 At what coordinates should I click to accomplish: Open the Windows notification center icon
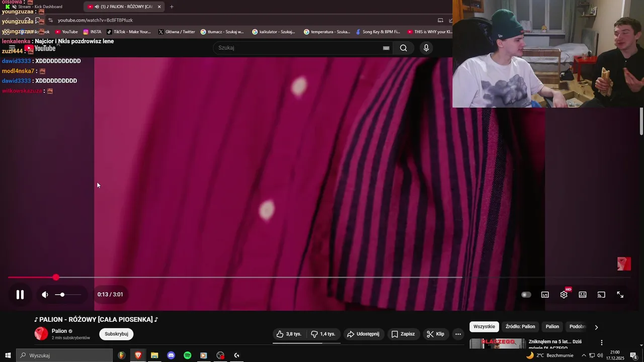633,355
